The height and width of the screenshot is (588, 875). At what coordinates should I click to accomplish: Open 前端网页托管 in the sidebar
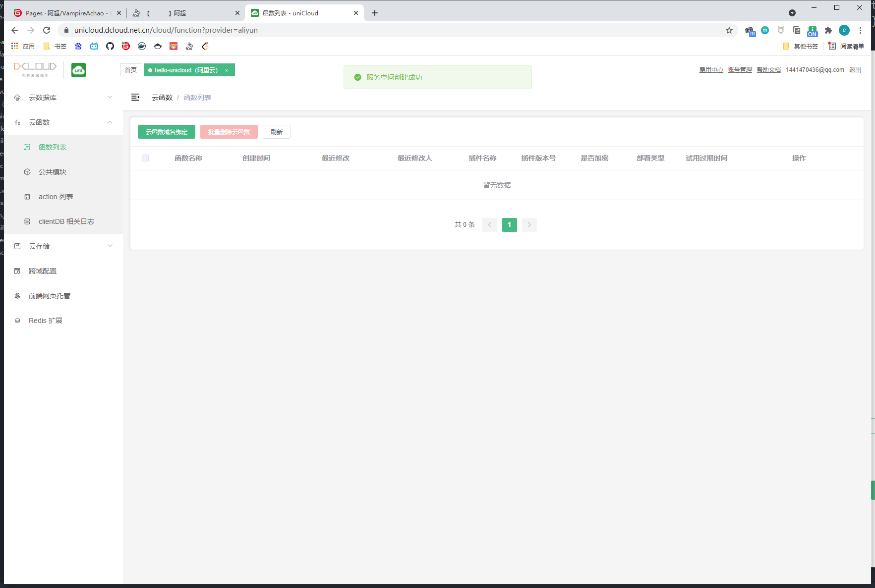49,296
